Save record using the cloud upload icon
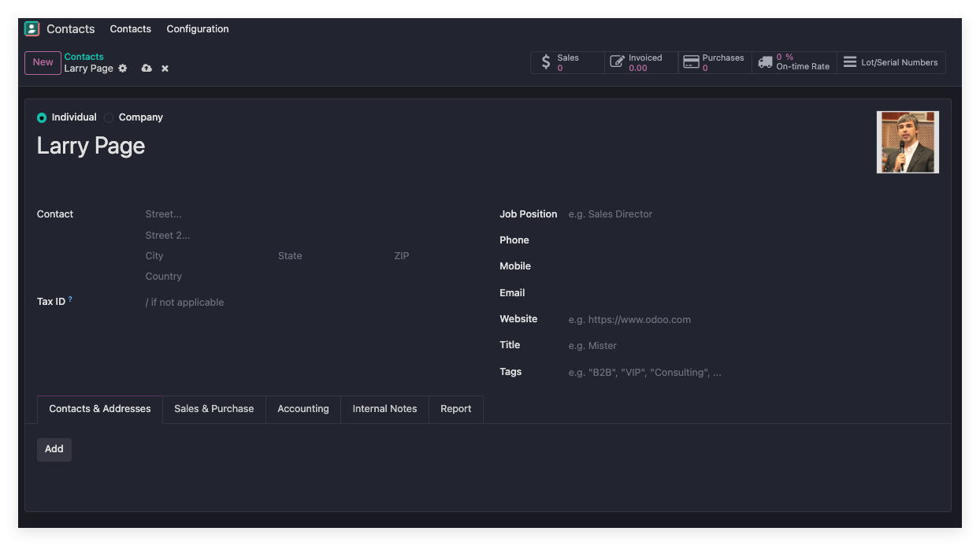980x546 pixels. tap(147, 69)
